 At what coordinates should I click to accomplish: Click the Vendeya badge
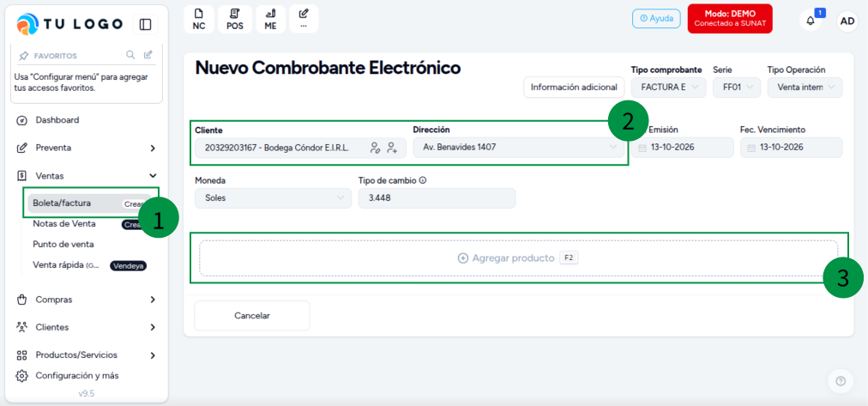point(129,266)
